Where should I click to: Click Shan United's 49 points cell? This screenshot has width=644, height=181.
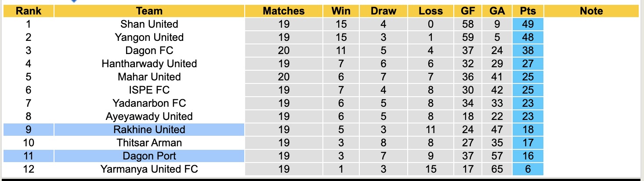(528, 24)
